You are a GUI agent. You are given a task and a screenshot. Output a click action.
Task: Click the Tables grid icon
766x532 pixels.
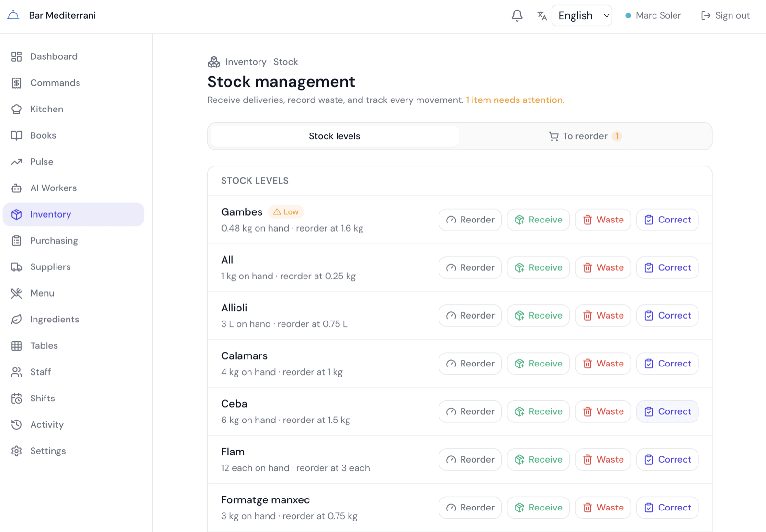pyautogui.click(x=17, y=346)
